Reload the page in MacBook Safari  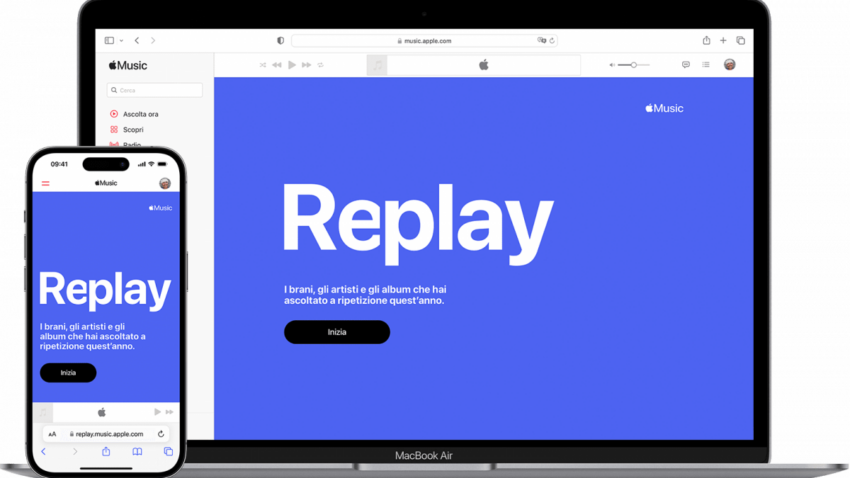point(552,41)
